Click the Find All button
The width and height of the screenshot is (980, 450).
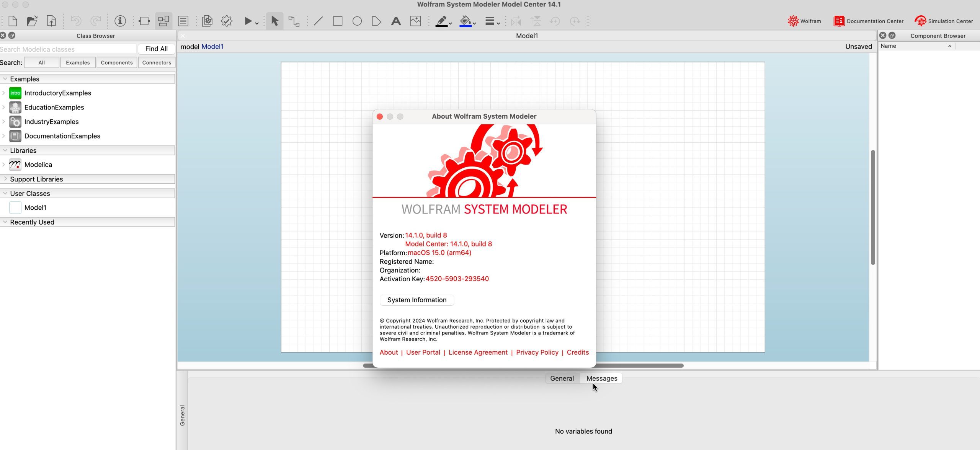[156, 49]
